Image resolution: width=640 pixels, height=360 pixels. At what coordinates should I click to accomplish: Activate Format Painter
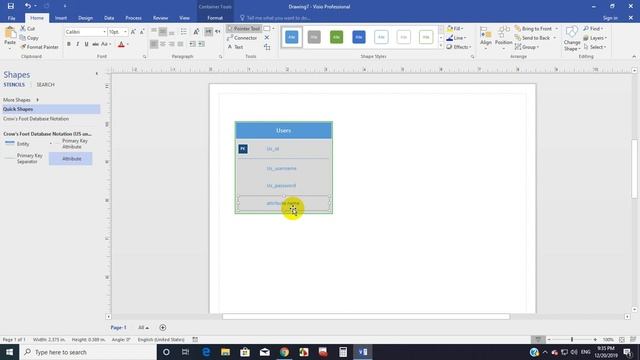click(x=39, y=47)
